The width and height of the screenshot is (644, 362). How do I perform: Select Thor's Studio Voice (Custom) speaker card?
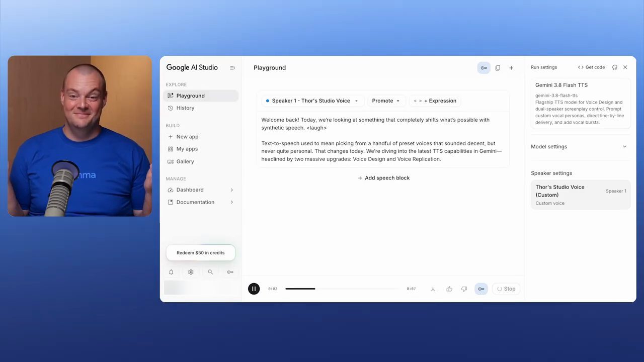[x=581, y=195]
